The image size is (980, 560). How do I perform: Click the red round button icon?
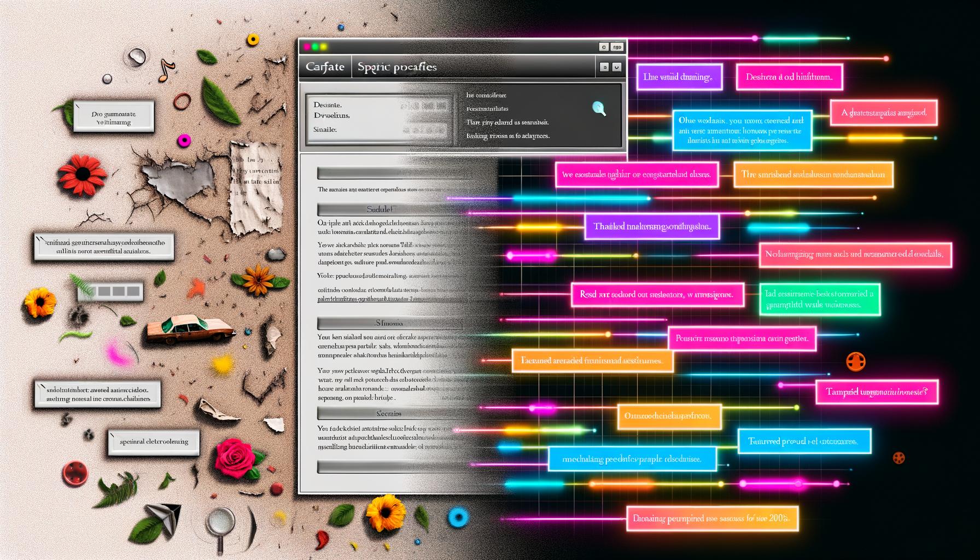tap(75, 473)
